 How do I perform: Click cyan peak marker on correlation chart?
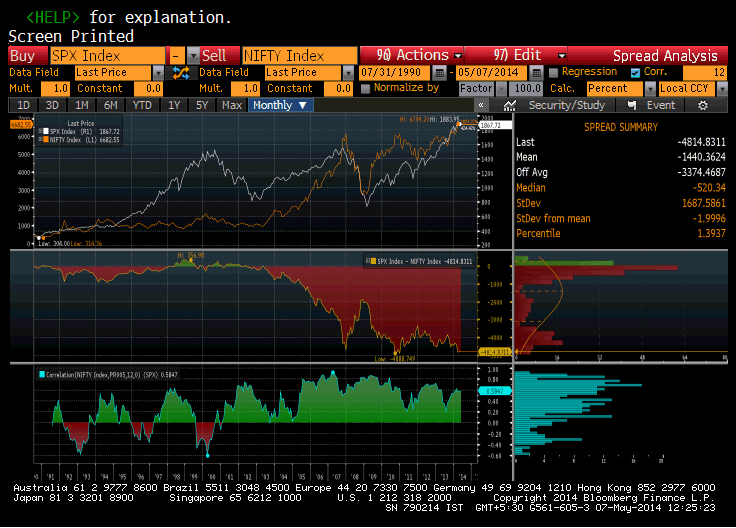pyautogui.click(x=333, y=373)
